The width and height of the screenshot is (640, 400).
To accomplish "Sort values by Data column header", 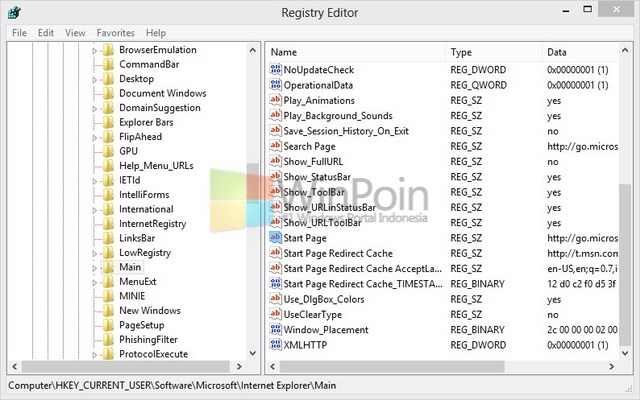I will 581,52.
